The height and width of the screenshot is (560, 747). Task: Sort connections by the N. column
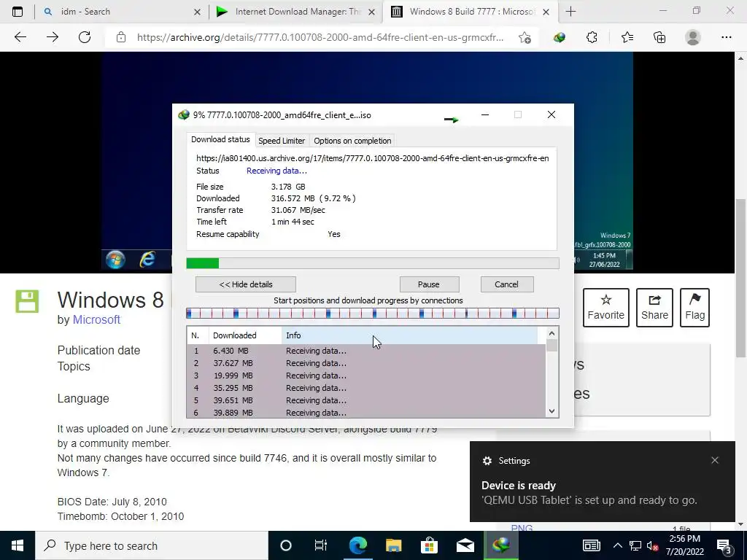pyautogui.click(x=198, y=335)
